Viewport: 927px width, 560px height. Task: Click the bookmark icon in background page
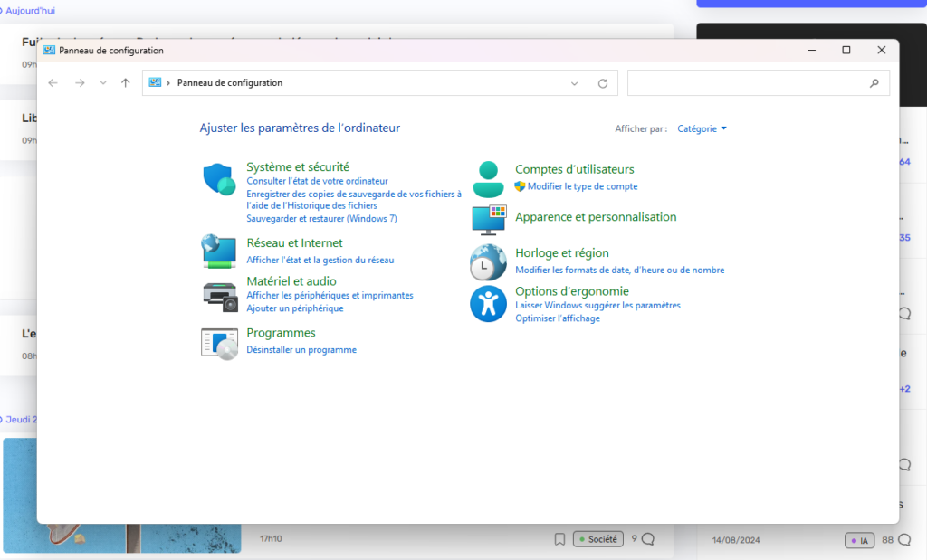point(559,538)
